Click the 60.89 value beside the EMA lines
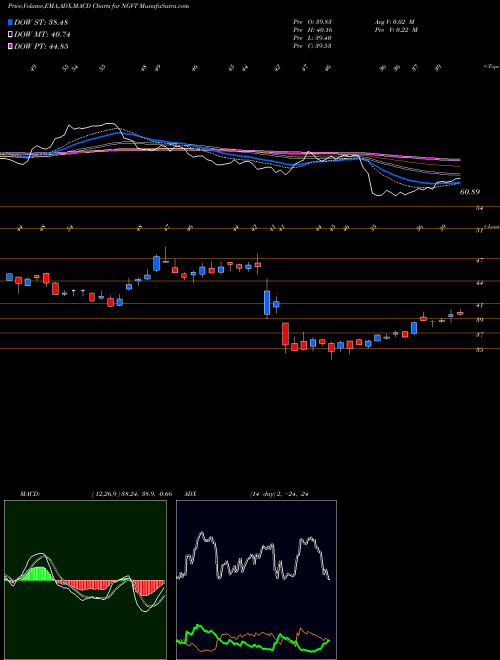 (x=470, y=192)
